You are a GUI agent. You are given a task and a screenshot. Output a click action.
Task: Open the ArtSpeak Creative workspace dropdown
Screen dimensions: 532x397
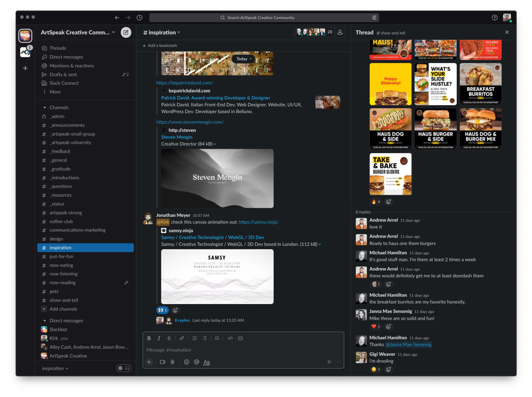coord(78,32)
